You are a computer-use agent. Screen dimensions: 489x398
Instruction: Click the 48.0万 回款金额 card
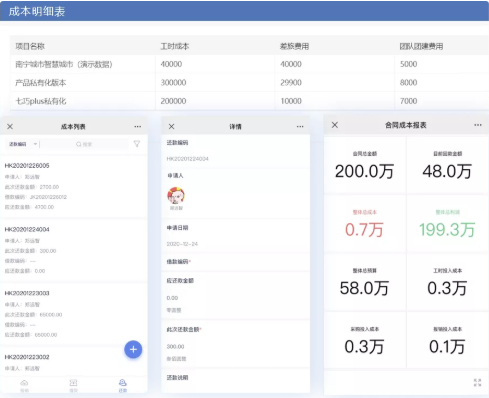point(447,166)
